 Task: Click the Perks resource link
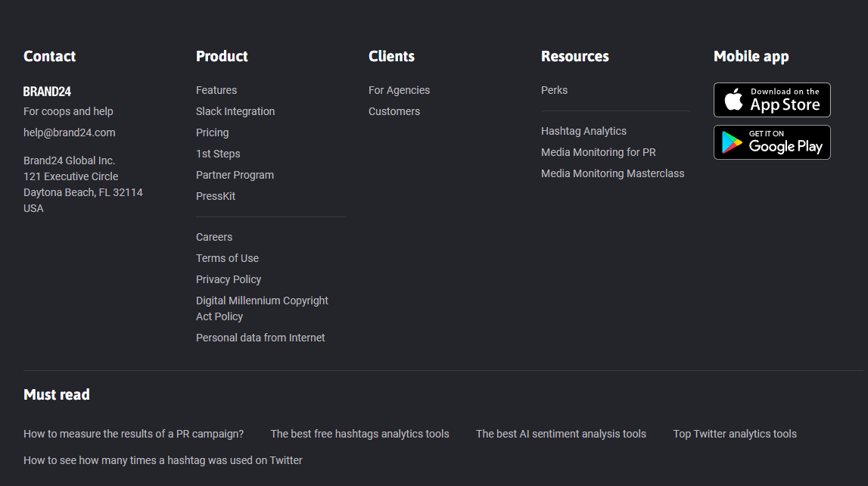[554, 90]
